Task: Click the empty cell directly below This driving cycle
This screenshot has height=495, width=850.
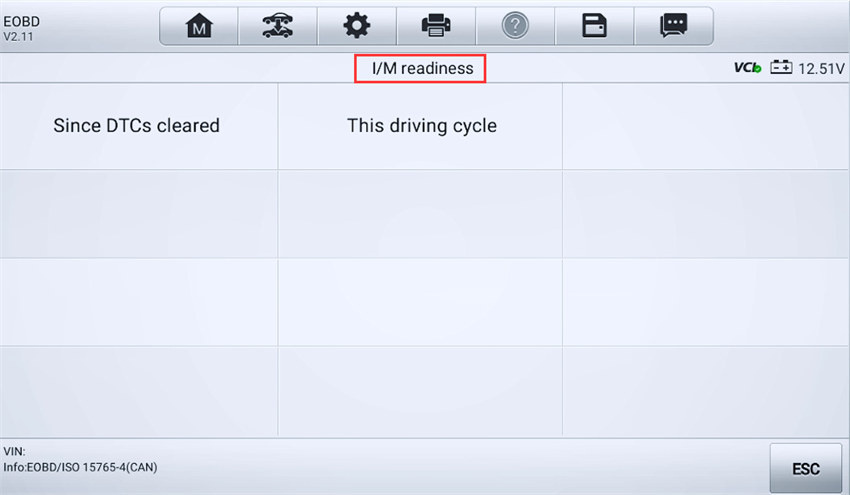Action: 420,214
